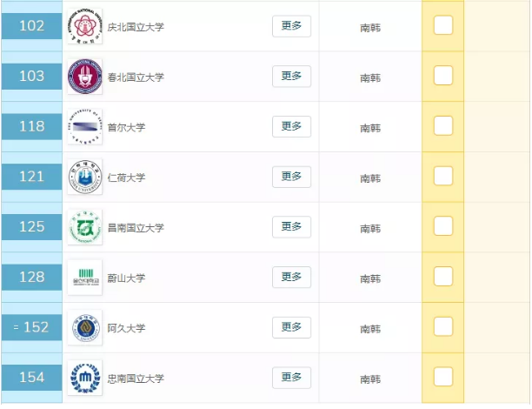Click the 蔚山大学 green logo
The width and height of the screenshot is (532, 409).
(84, 278)
